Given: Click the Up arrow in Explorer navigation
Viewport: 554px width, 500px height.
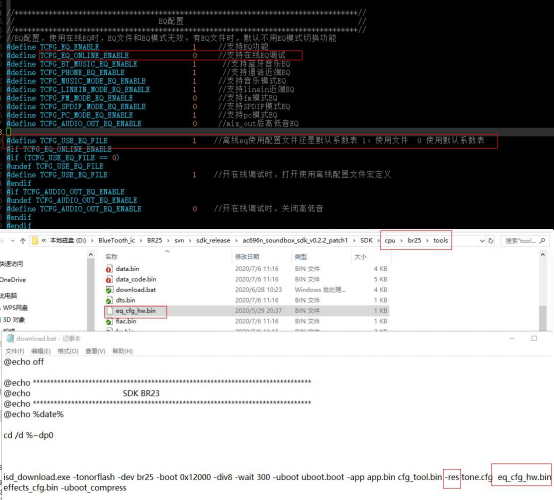Looking at the screenshot, I should (x=23, y=241).
